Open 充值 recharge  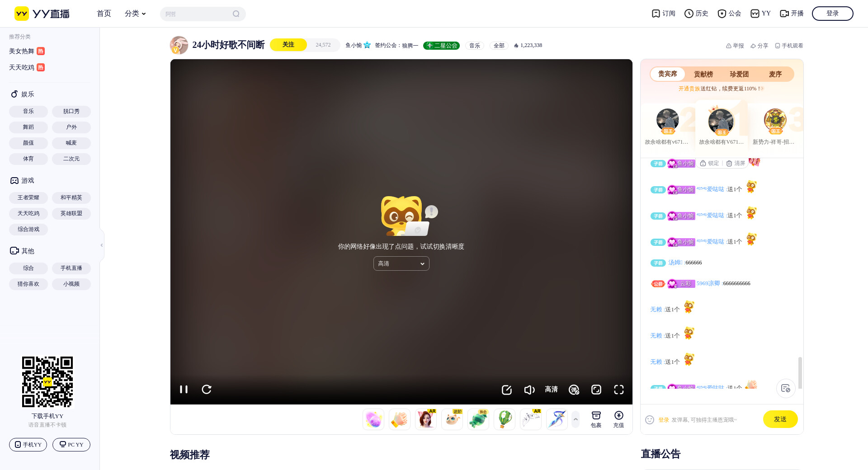619,419
